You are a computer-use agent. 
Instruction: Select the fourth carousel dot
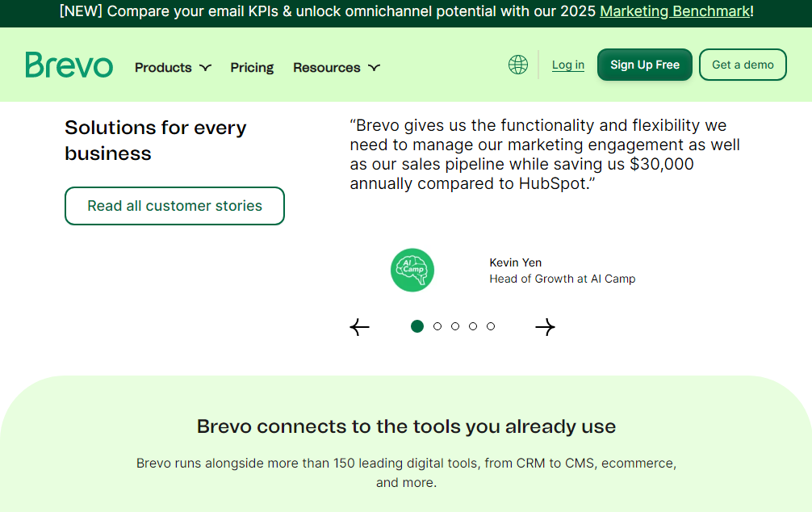click(473, 326)
